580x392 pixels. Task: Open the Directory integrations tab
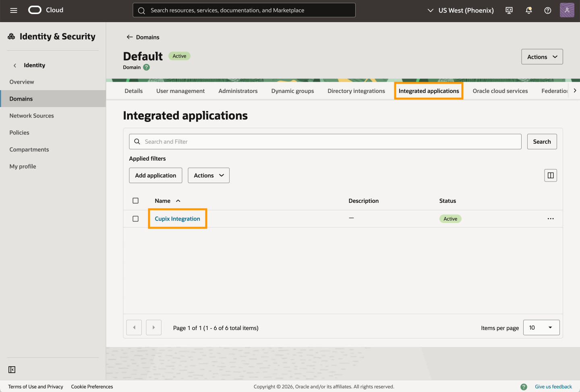coord(356,91)
